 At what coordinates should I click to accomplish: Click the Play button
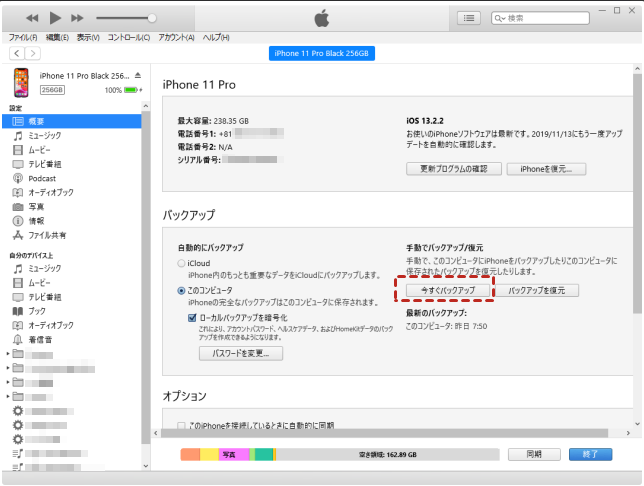pos(54,18)
